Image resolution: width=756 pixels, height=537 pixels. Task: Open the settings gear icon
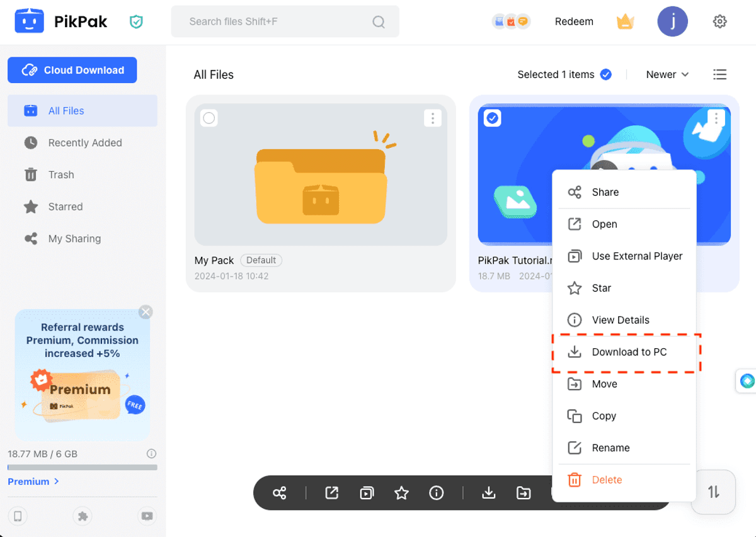[719, 21]
